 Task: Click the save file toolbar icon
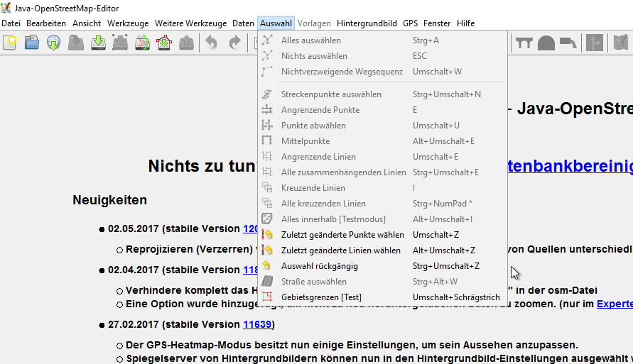(x=76, y=43)
